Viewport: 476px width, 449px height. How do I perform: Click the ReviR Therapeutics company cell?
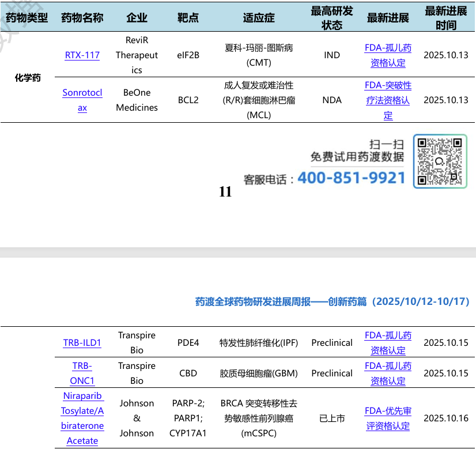(x=137, y=55)
